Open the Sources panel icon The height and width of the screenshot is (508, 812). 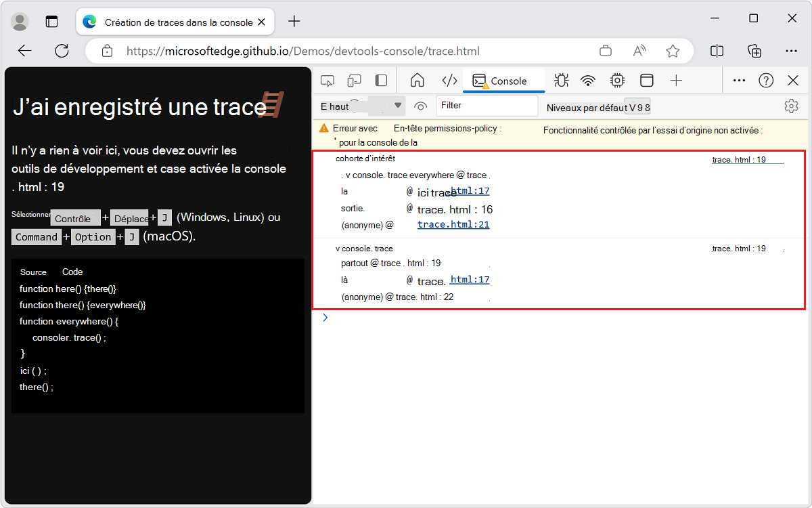coord(449,80)
